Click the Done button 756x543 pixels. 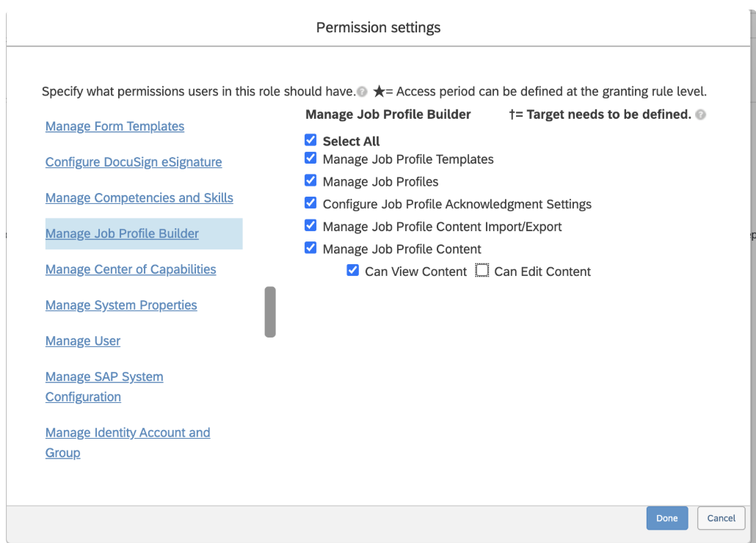(x=666, y=518)
